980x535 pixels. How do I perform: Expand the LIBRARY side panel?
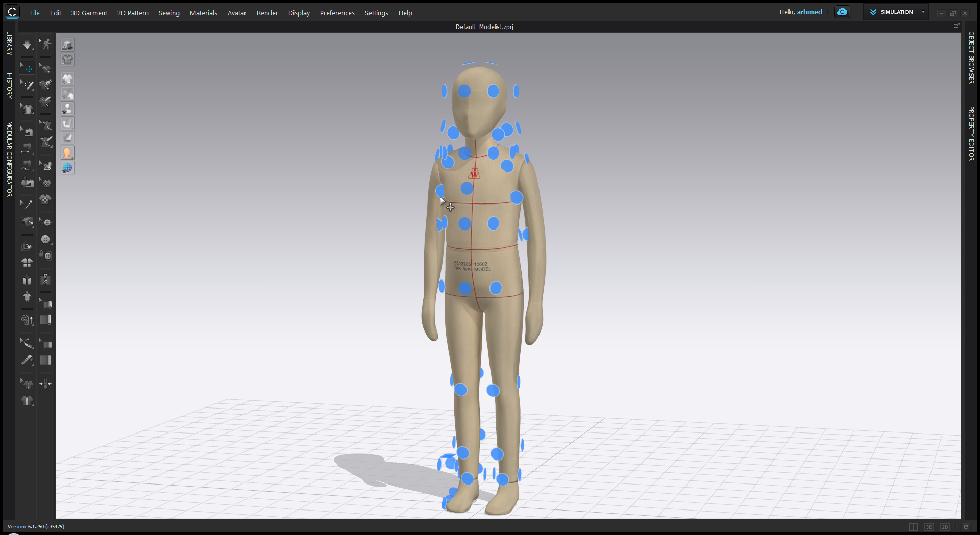[x=9, y=43]
